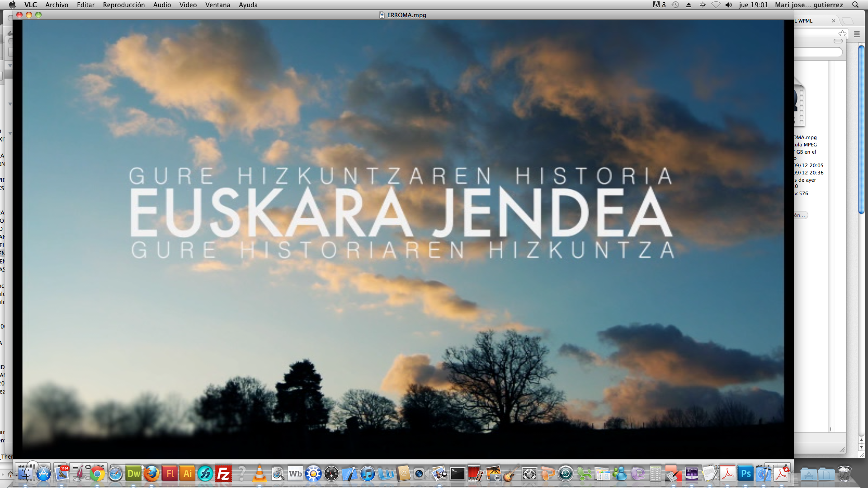Open the Mari jose gutierrez user menu

pos(808,5)
